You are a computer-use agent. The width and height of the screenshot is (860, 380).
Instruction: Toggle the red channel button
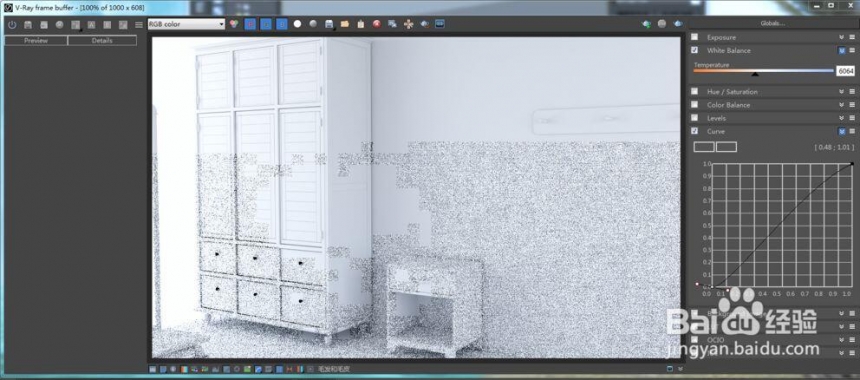[250, 24]
